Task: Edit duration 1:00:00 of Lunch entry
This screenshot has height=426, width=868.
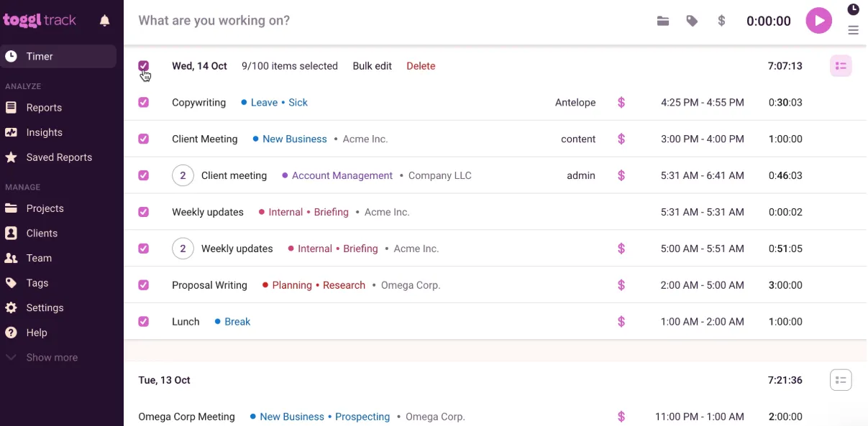Action: click(785, 323)
